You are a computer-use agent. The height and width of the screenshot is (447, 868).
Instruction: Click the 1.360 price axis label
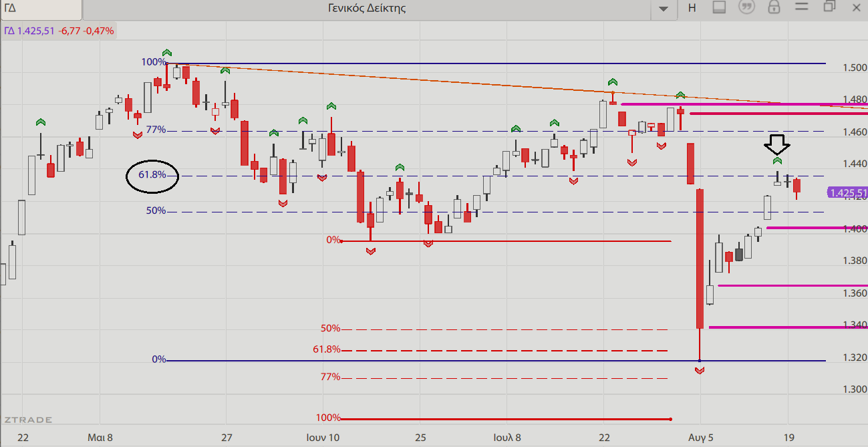(855, 293)
